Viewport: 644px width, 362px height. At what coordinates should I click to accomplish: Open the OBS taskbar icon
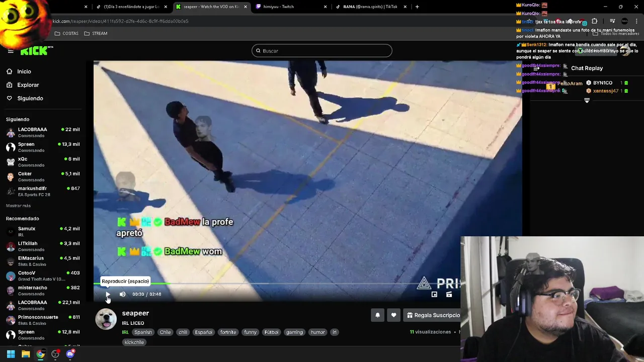55,354
